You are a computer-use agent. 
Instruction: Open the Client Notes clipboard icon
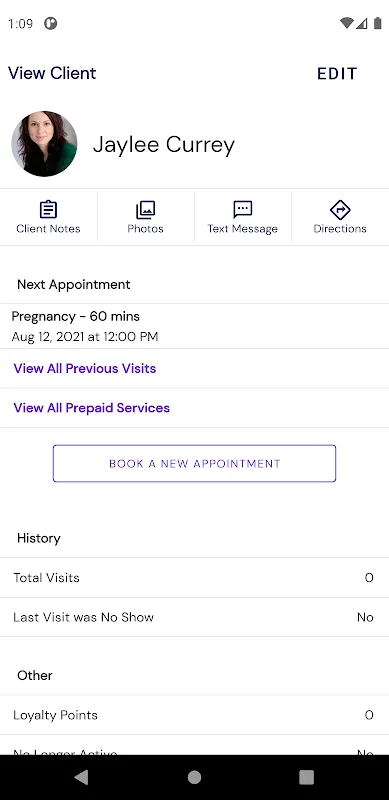[x=48, y=210]
